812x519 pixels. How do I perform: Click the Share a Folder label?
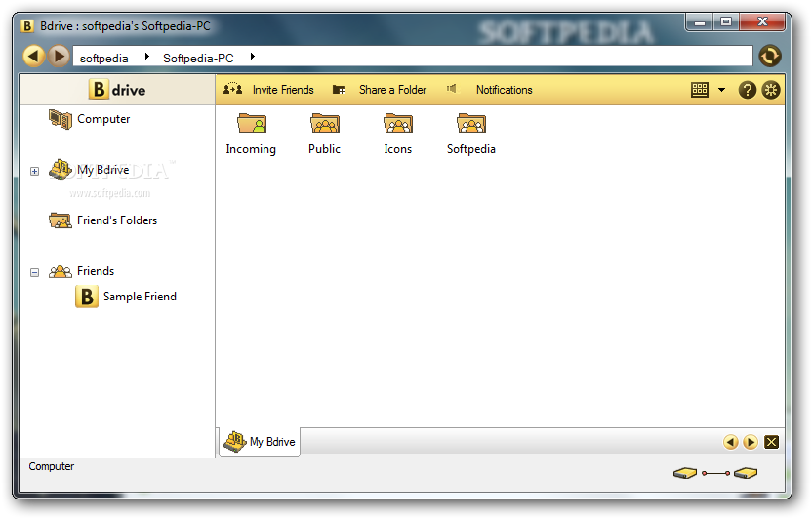(392, 90)
